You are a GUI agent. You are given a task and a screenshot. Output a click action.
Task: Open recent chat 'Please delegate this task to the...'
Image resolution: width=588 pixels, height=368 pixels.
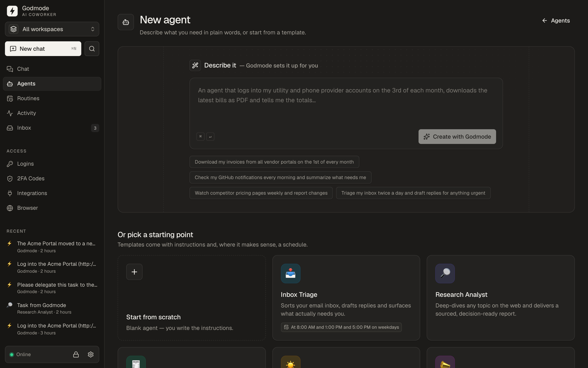pos(52,288)
